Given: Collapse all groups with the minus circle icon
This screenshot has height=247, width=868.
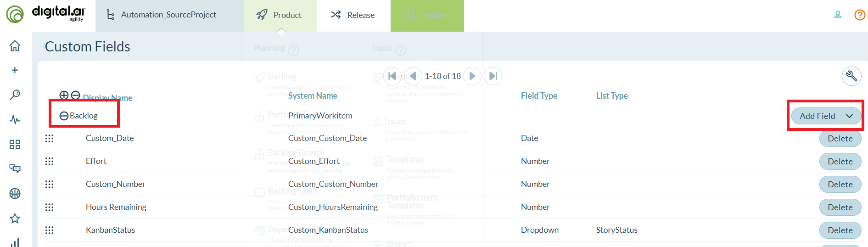Looking at the screenshot, I should 75,95.
